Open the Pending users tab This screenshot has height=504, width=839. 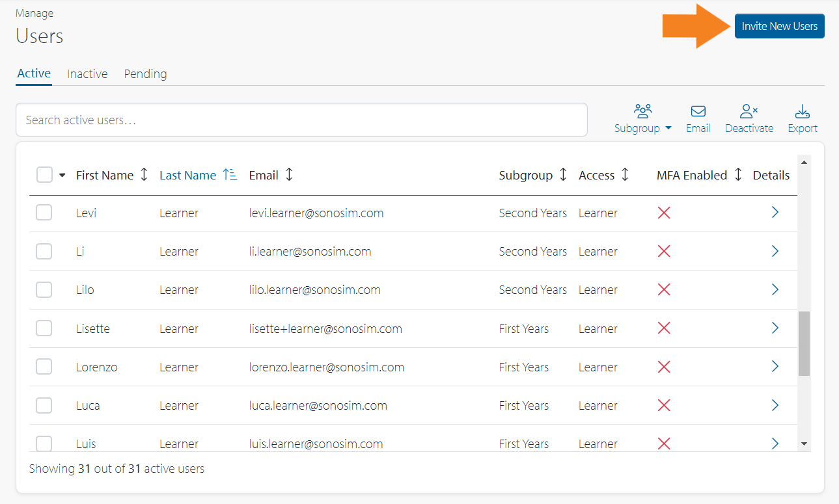click(145, 73)
